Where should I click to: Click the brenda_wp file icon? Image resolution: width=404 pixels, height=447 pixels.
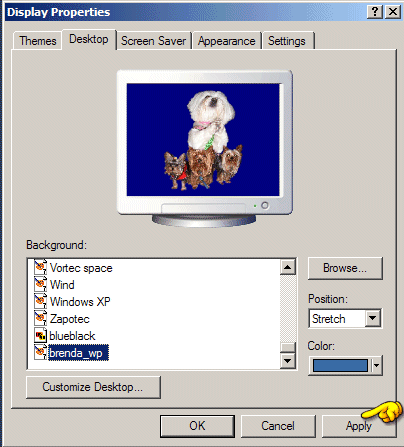40,352
